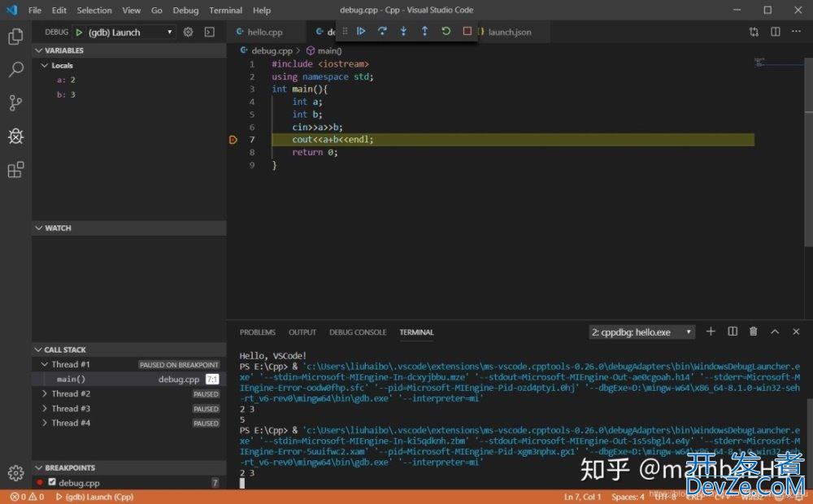This screenshot has width=813, height=504.
Task: Click errors and warnings count in status bar
Action: (x=28, y=497)
